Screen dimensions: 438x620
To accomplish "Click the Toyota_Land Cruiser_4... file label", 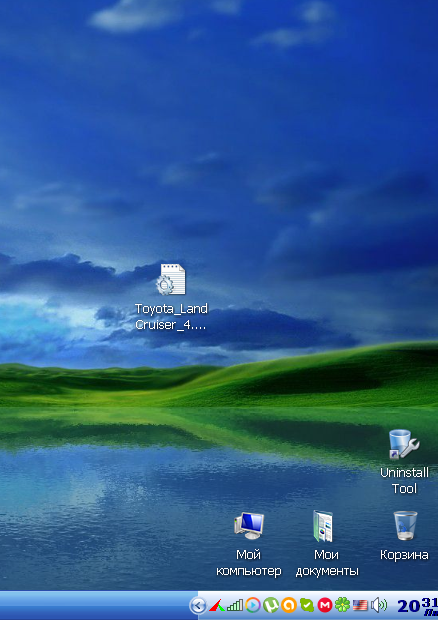I will [x=171, y=316].
